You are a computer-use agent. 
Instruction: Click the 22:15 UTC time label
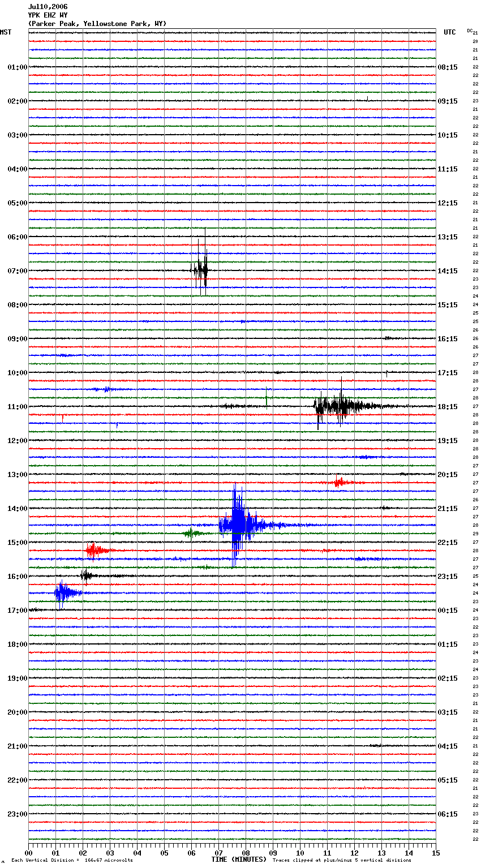coord(448,543)
